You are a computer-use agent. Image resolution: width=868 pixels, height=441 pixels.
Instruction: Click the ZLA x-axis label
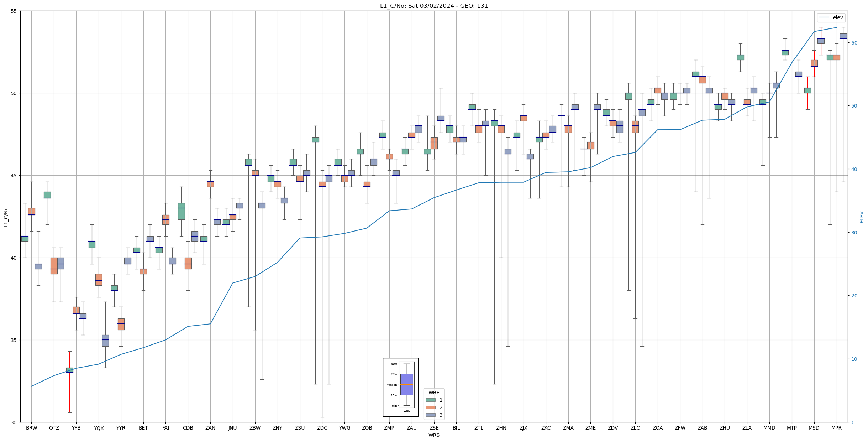click(747, 428)
